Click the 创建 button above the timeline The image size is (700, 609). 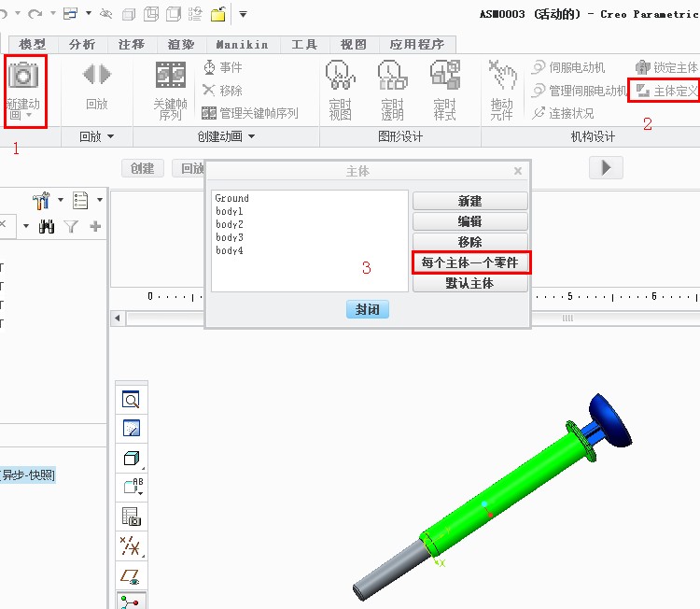(x=143, y=168)
